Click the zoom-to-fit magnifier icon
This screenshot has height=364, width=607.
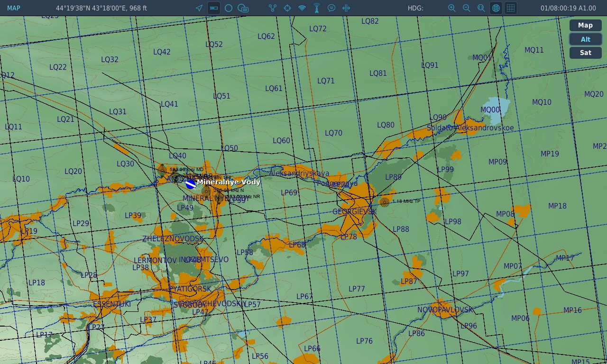tap(481, 8)
